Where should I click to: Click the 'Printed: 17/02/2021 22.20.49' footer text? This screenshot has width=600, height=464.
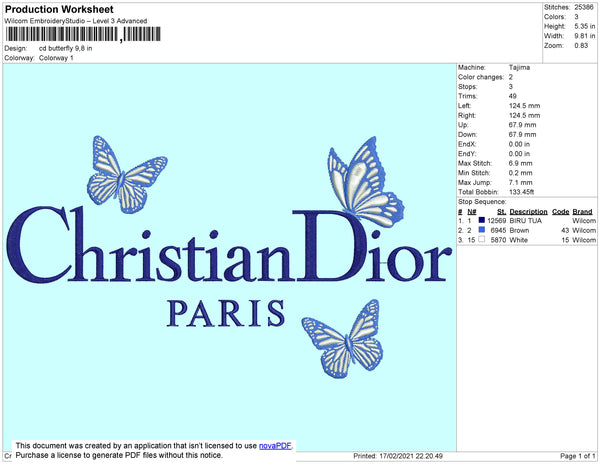[398, 456]
